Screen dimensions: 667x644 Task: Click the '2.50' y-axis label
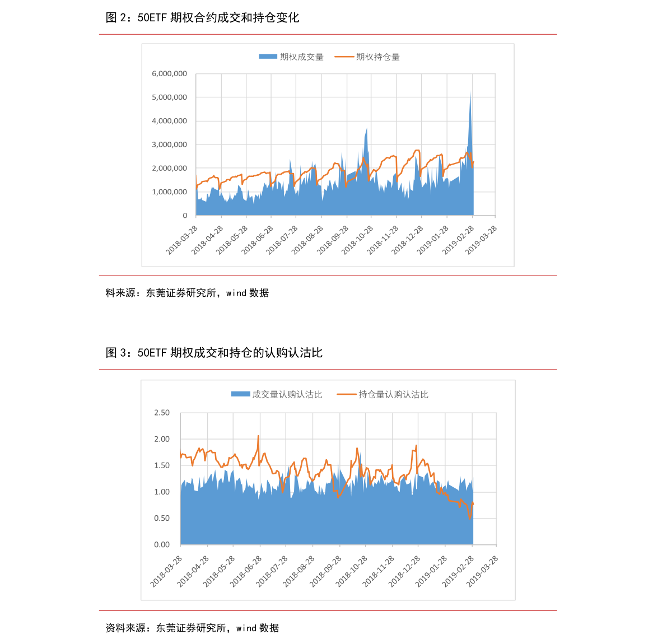pos(162,413)
